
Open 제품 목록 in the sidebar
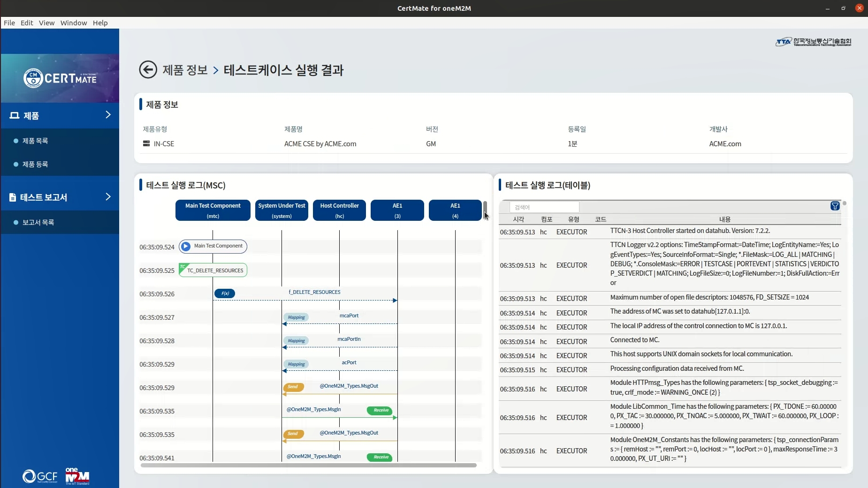(35, 141)
